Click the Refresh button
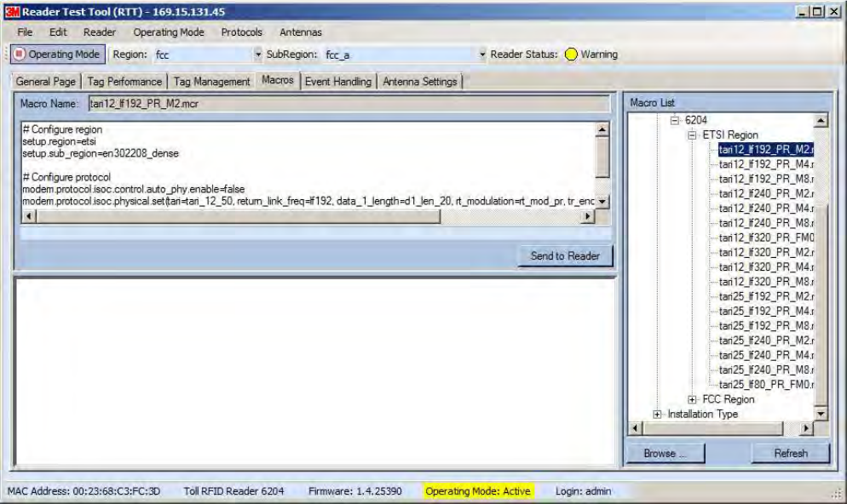The width and height of the screenshot is (847, 504). point(791,453)
